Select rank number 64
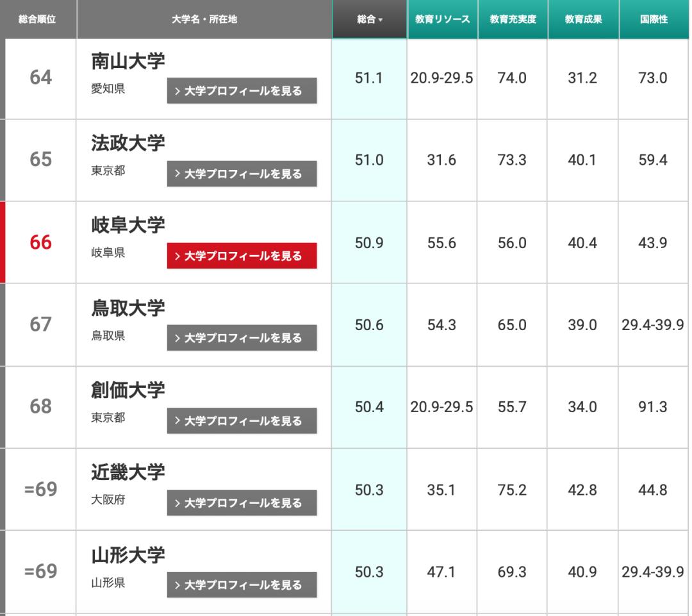Viewport: 692px width, 616px height. 40,78
